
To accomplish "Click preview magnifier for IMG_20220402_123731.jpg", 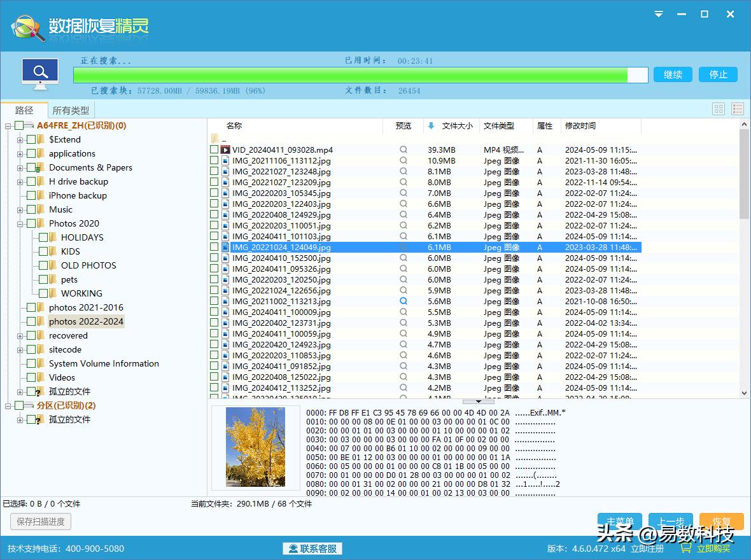I will tap(404, 323).
